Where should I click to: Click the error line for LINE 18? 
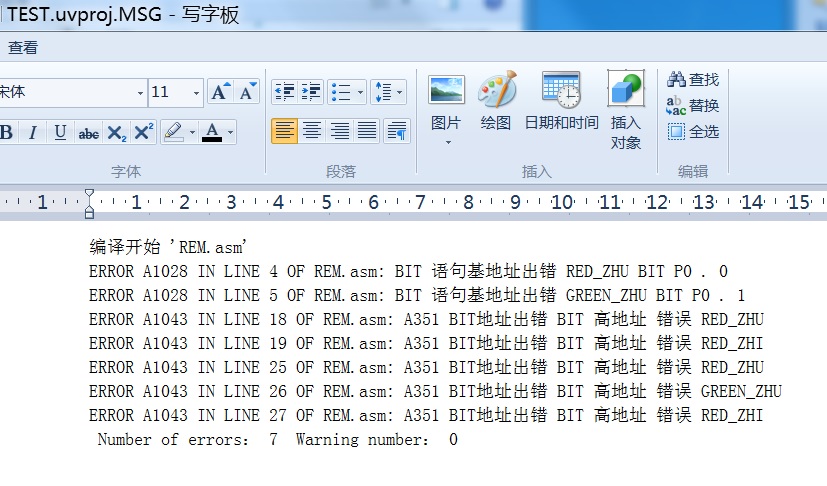[426, 319]
